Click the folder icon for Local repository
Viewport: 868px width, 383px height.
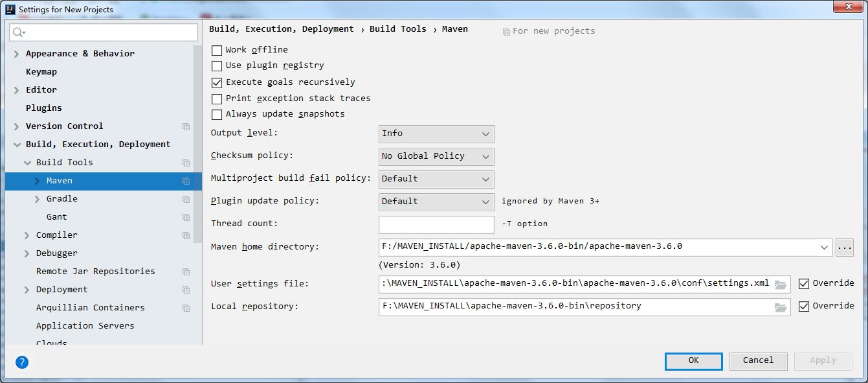tap(781, 307)
